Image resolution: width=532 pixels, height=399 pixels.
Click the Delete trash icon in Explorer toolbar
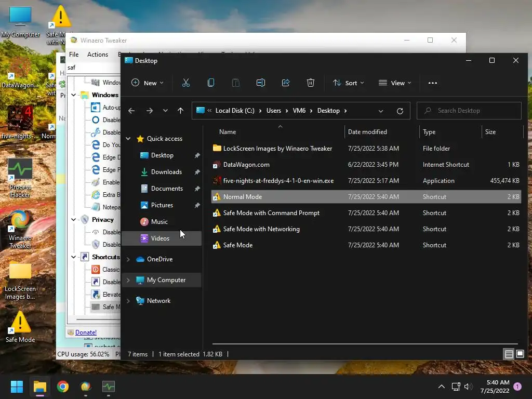pyautogui.click(x=311, y=83)
